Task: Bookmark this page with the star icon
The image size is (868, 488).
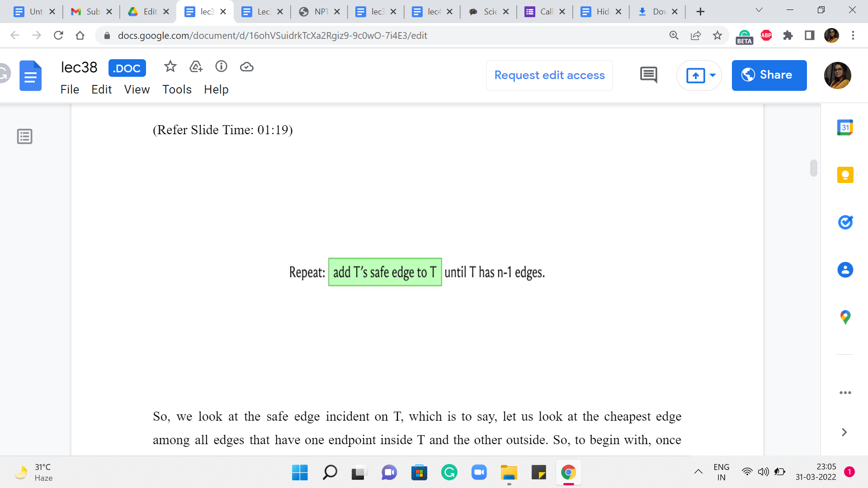Action: (x=717, y=35)
